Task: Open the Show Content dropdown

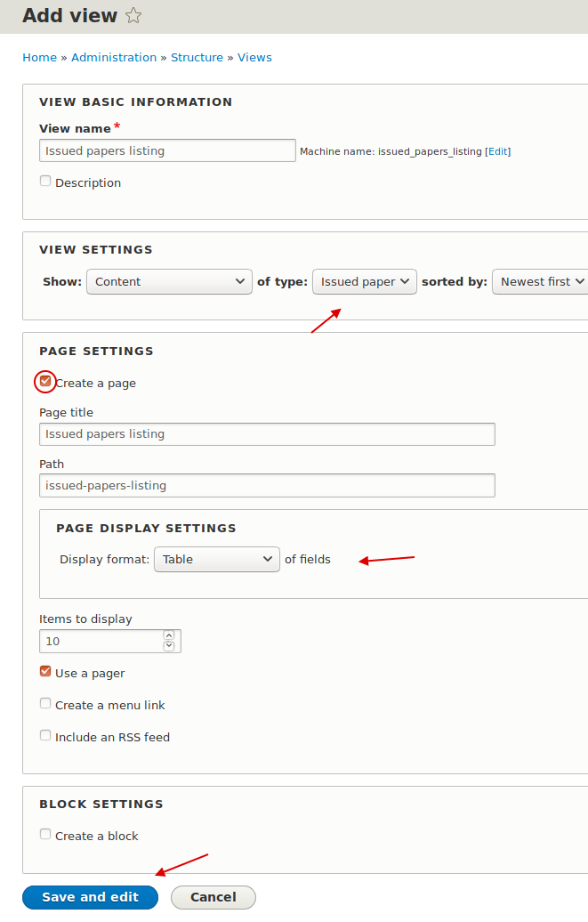Action: [x=169, y=282]
